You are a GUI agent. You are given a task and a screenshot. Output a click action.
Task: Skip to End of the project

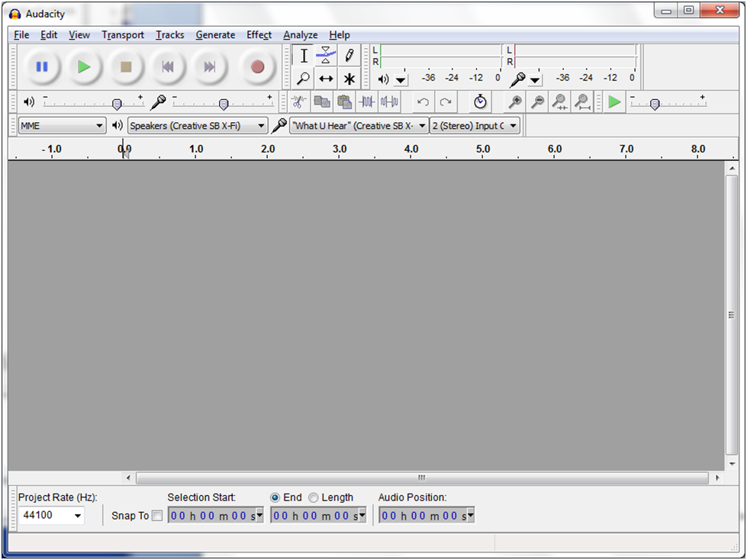[210, 66]
